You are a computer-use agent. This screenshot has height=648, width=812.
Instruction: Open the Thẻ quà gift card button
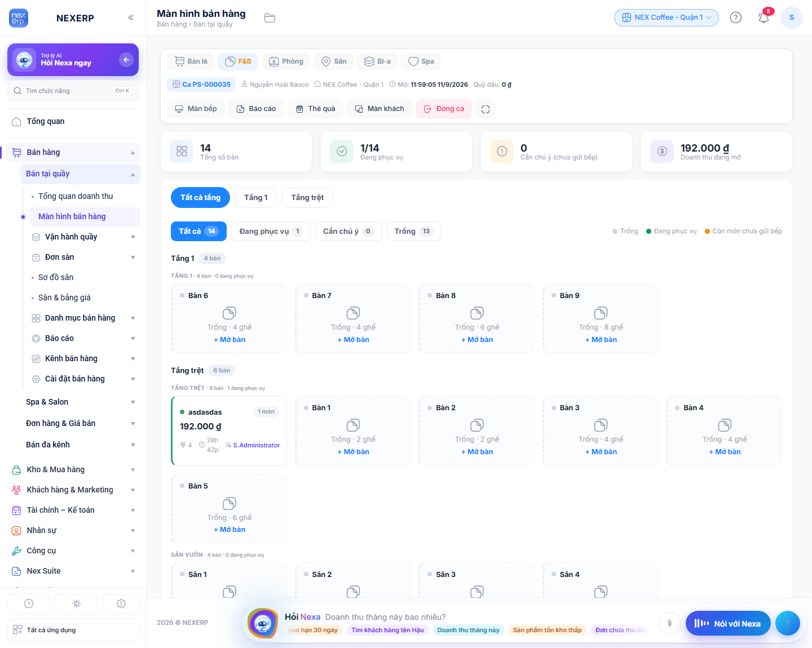[x=315, y=109]
